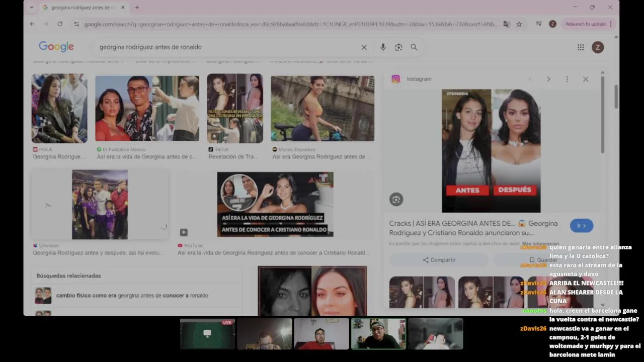
Task: Click related search cambio físico como era georgina
Action: 132,296
